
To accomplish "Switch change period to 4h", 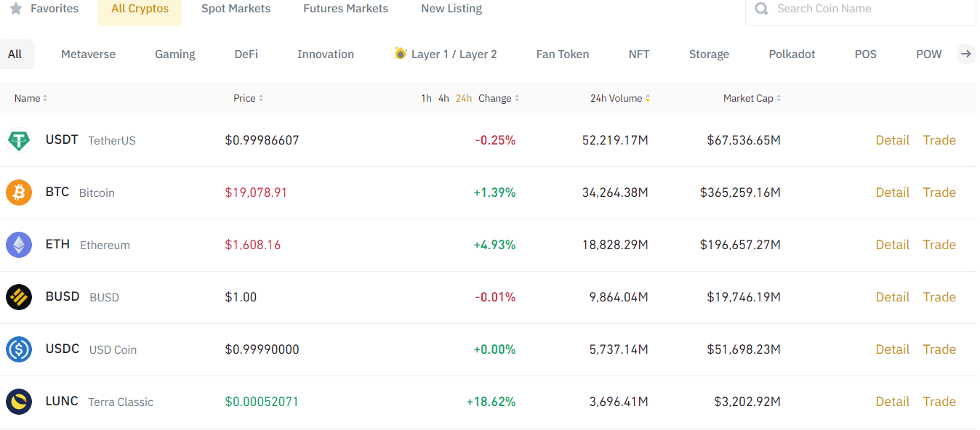I will [x=443, y=99].
